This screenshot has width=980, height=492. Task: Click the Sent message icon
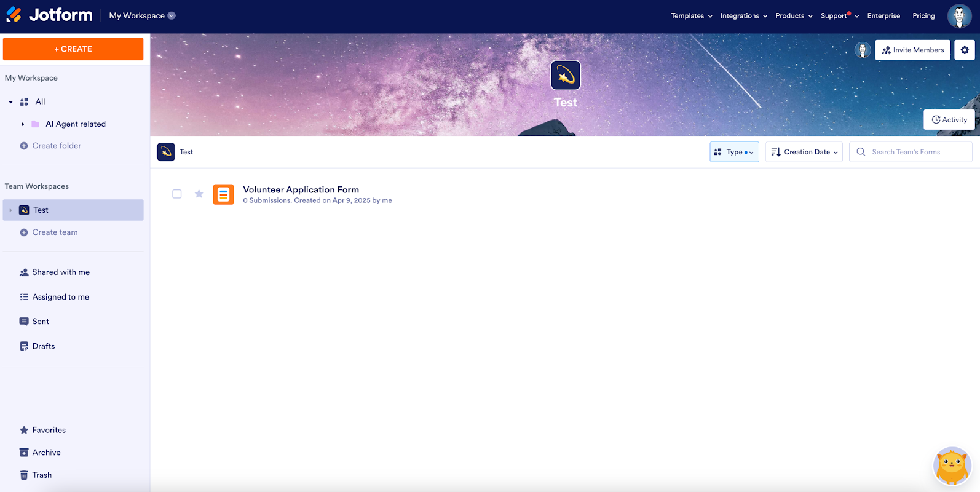coord(24,322)
